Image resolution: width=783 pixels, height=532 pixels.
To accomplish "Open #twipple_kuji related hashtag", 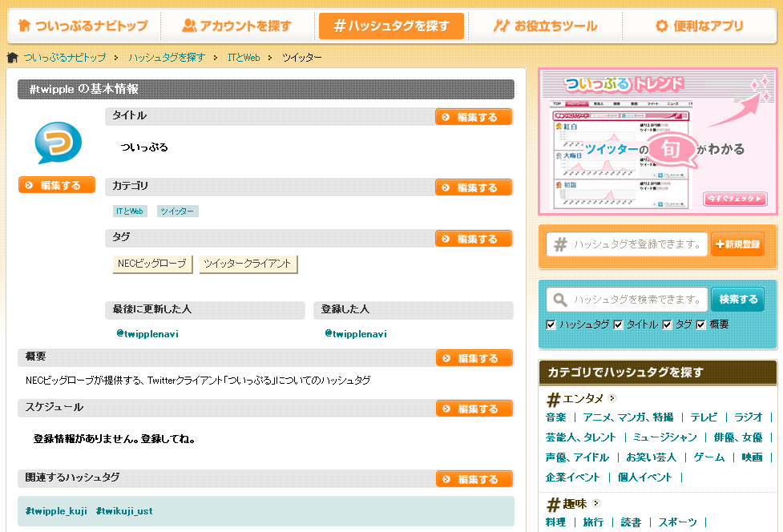I will click(56, 511).
